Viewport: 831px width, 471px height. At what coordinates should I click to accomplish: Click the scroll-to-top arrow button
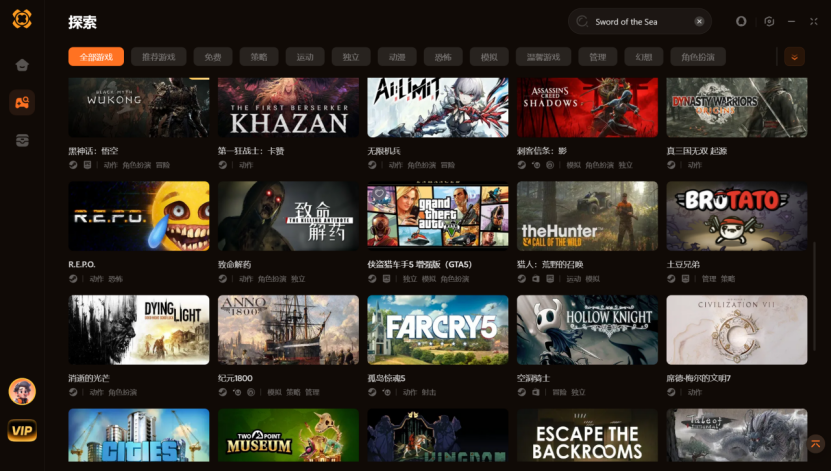tap(816, 443)
